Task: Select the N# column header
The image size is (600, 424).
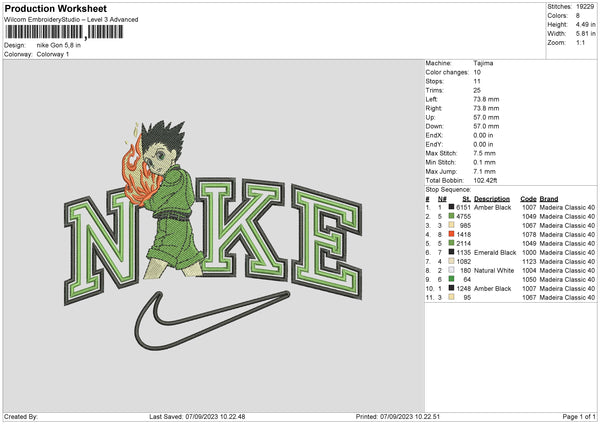Action: click(x=442, y=199)
